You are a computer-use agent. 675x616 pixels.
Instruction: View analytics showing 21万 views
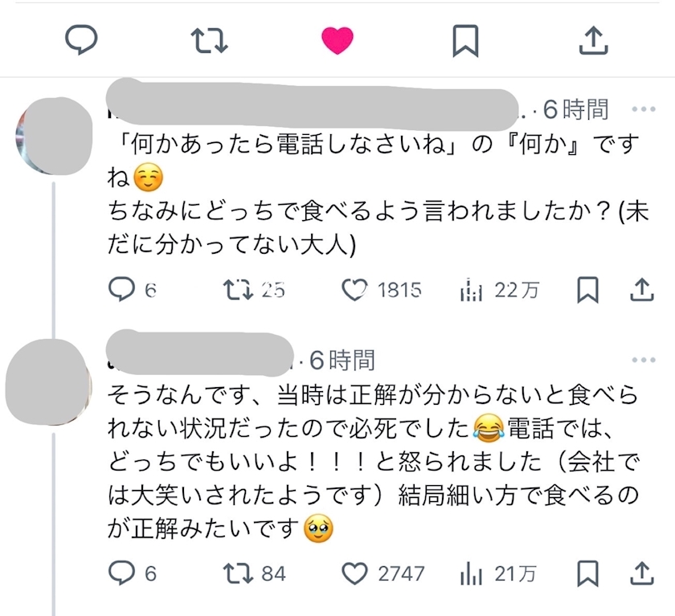tap(472, 573)
